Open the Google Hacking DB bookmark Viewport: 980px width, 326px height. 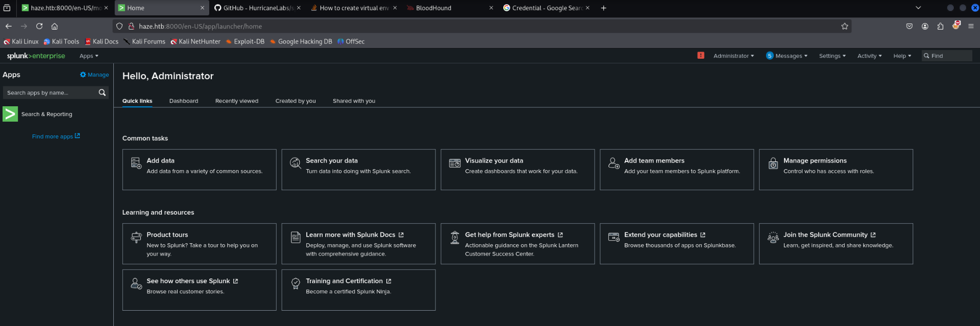click(x=301, y=41)
